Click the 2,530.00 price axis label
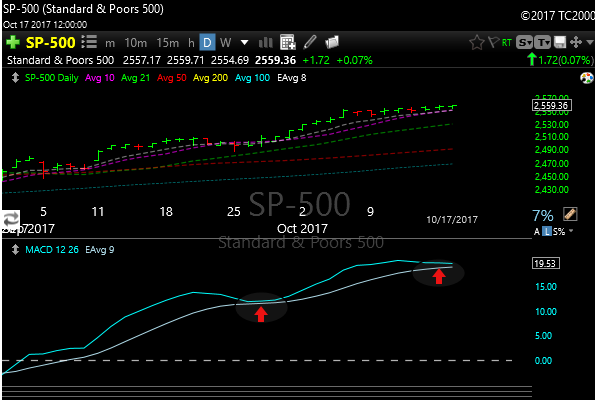 point(552,125)
